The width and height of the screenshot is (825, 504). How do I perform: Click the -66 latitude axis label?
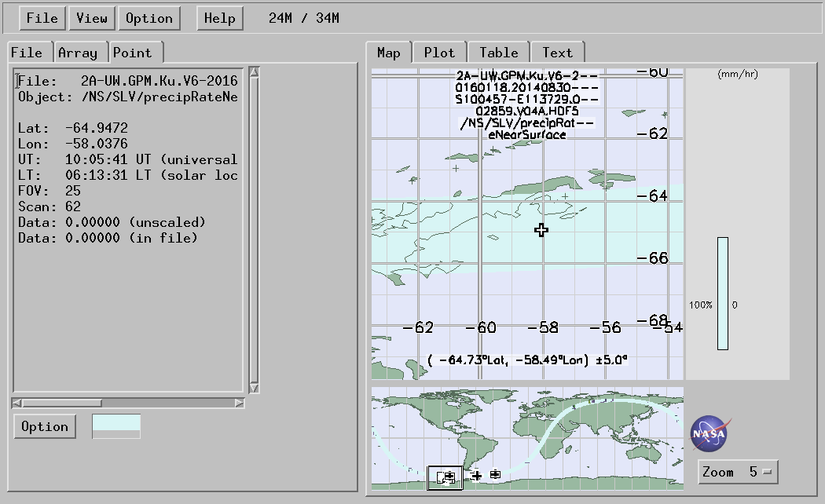click(652, 258)
